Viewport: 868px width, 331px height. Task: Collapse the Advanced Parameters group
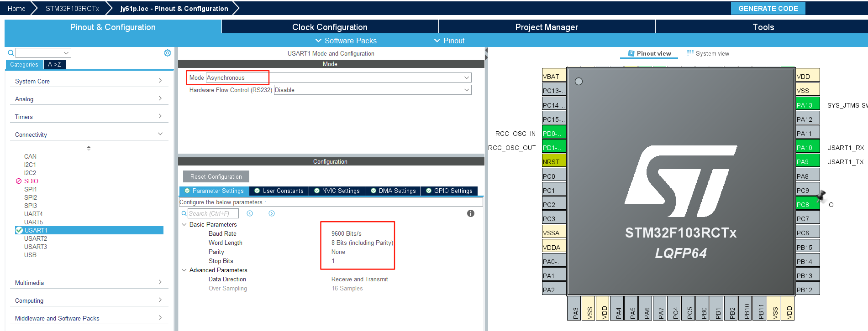pos(184,270)
